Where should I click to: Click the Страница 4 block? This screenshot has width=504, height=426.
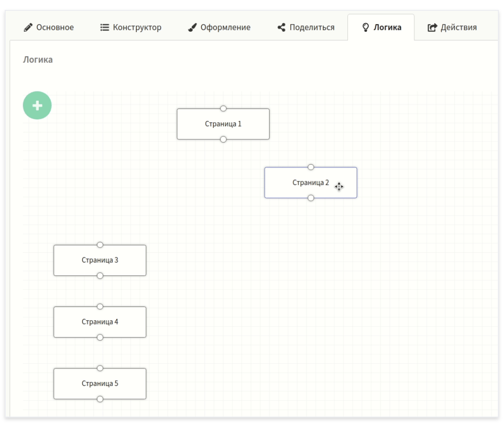point(100,322)
